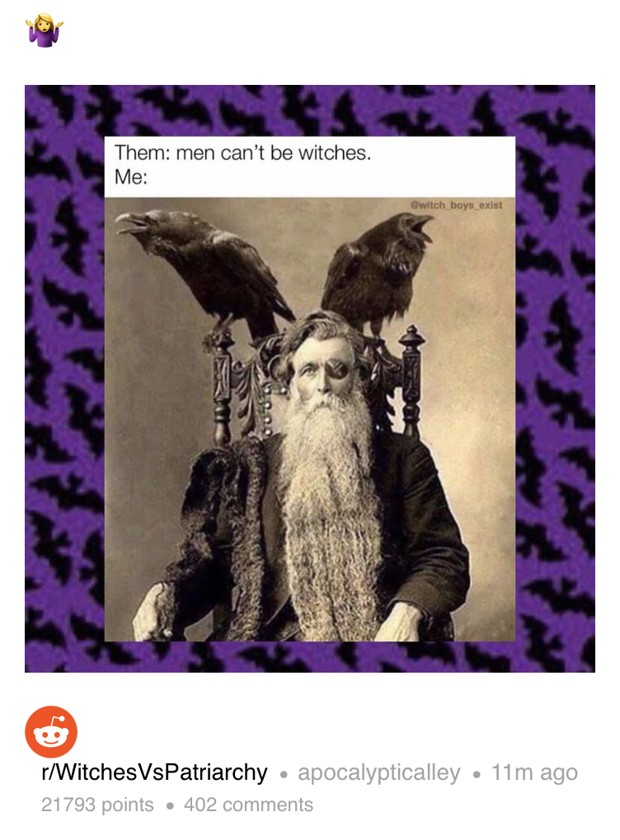620x840 pixels.
Task: Click the purple bat border below the photo
Action: click(310, 657)
